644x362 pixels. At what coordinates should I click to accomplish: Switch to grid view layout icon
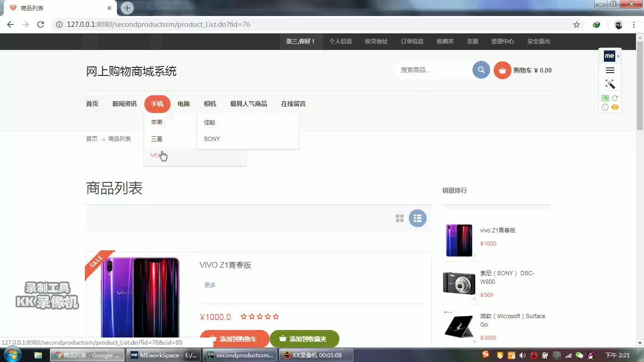400,218
